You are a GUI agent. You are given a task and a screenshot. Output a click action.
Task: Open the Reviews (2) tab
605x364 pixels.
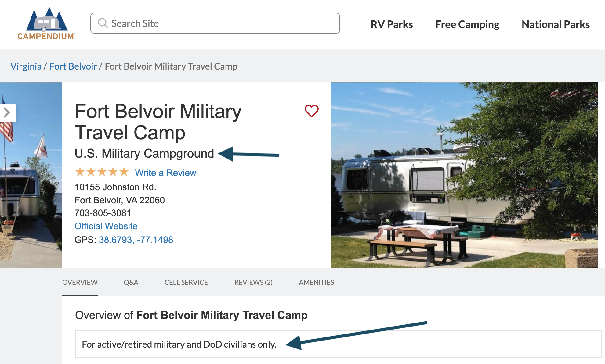[x=253, y=282]
